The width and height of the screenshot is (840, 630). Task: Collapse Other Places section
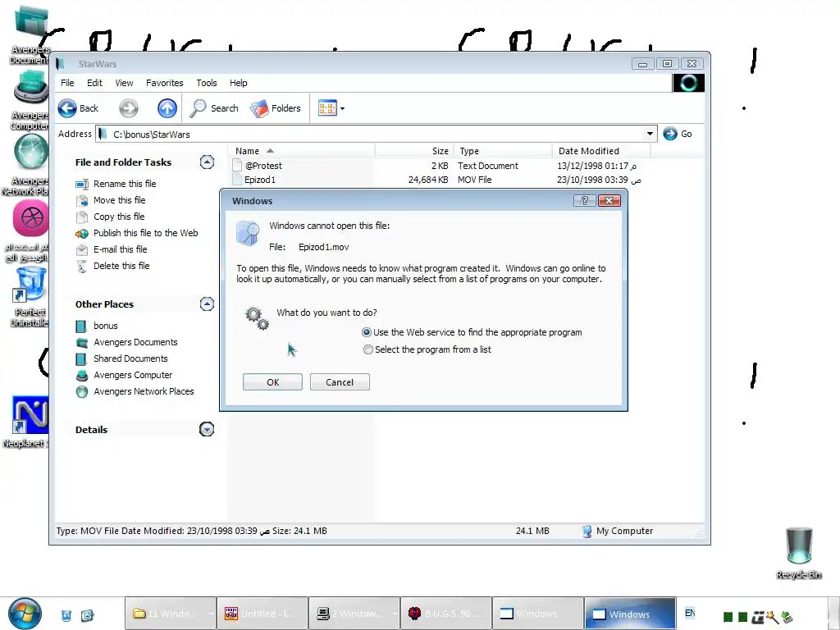coord(207,304)
